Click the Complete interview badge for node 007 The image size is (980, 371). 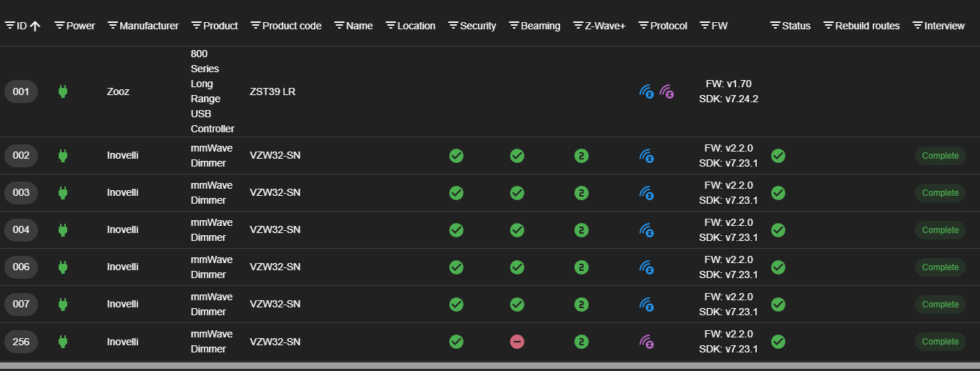[x=940, y=305]
